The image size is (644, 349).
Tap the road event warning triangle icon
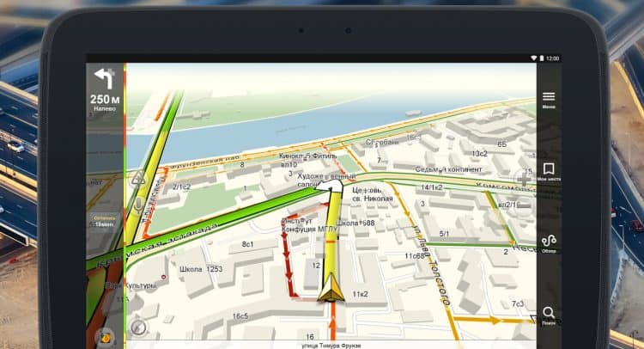click(137, 179)
